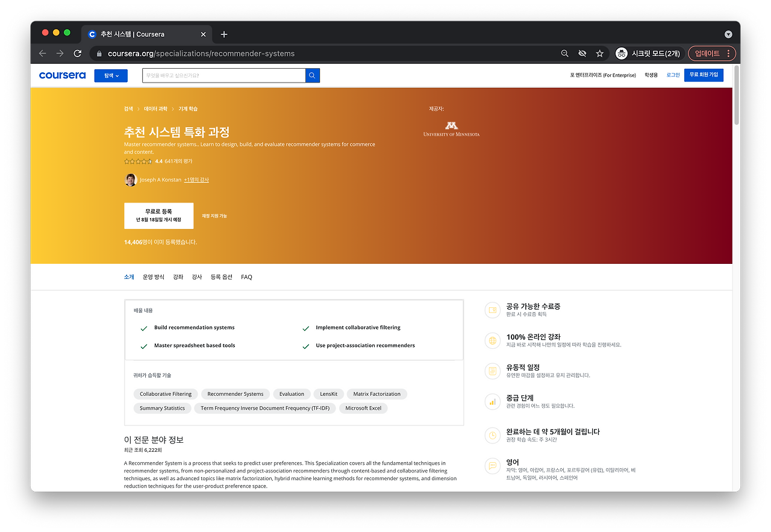Image resolution: width=771 pixels, height=532 pixels.
Task: Open the Chrome three-dot menu
Action: [x=728, y=54]
